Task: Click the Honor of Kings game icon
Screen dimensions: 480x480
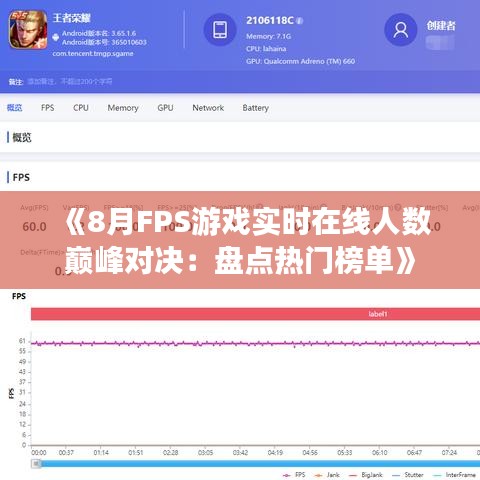Action: pos(28,30)
